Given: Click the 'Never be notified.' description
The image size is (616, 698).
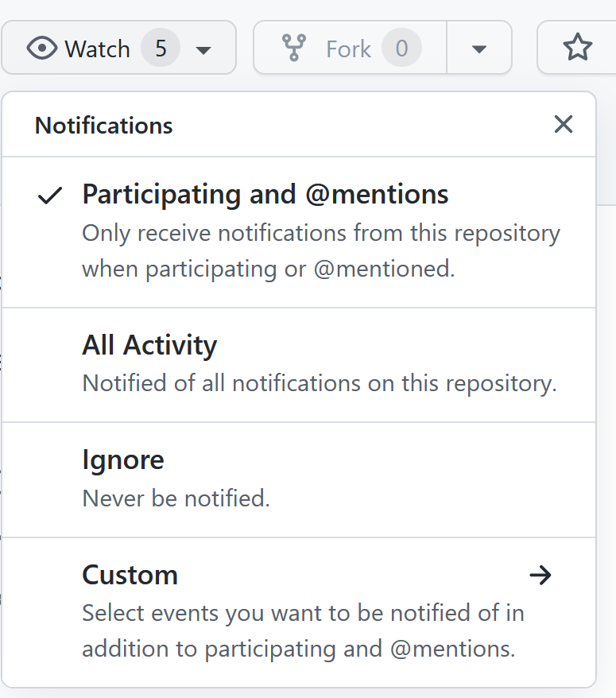Looking at the screenshot, I should [x=176, y=498].
